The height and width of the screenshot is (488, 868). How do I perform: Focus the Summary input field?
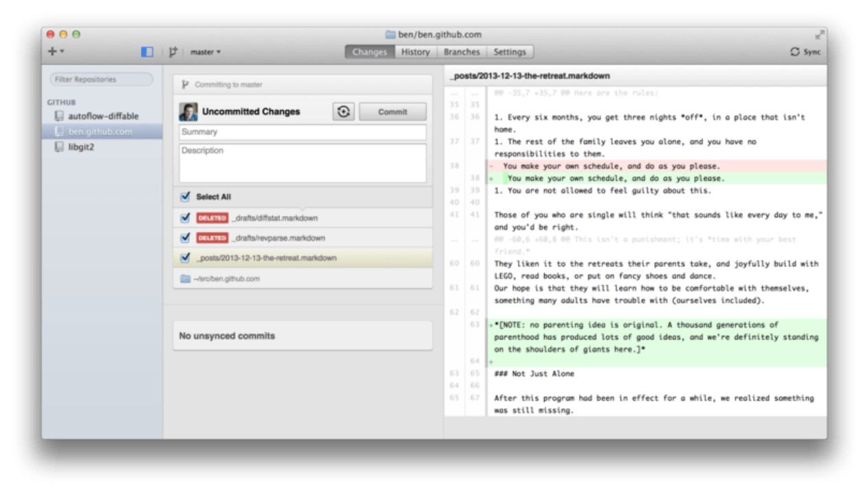303,132
